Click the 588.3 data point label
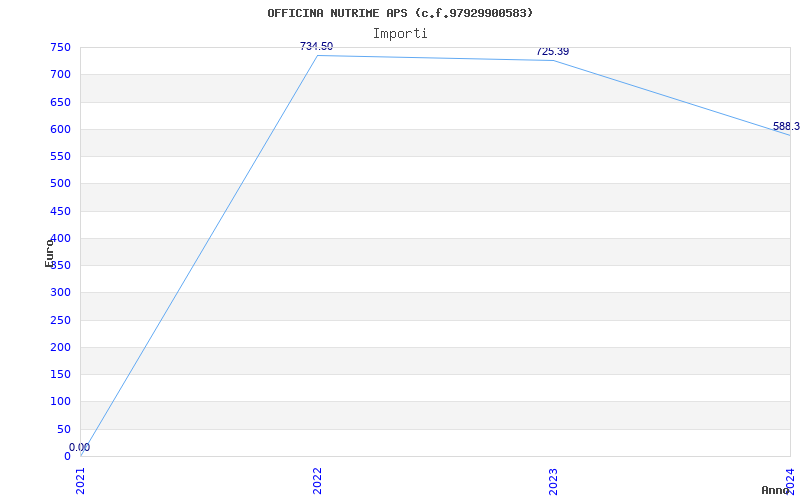800x500 pixels. [x=786, y=127]
